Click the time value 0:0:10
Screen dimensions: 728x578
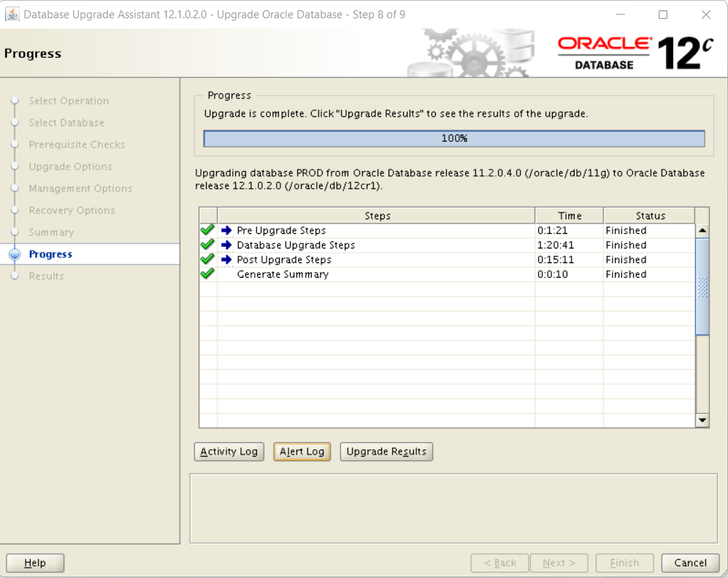click(553, 274)
